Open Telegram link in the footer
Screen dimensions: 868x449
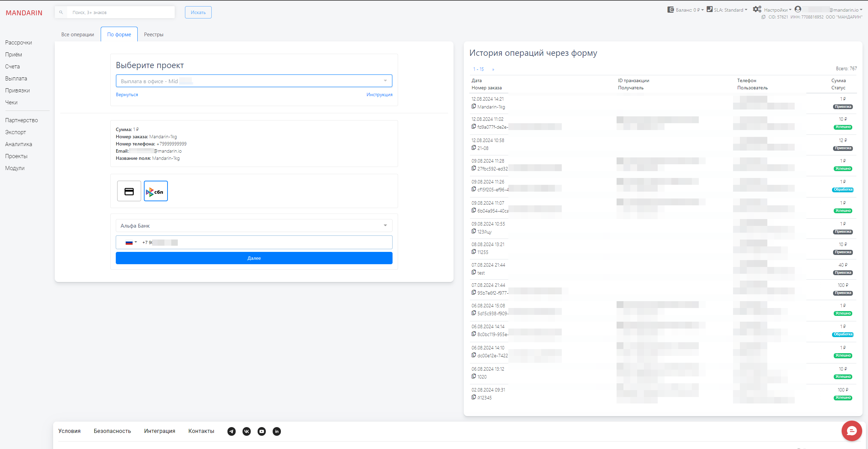pyautogui.click(x=232, y=431)
